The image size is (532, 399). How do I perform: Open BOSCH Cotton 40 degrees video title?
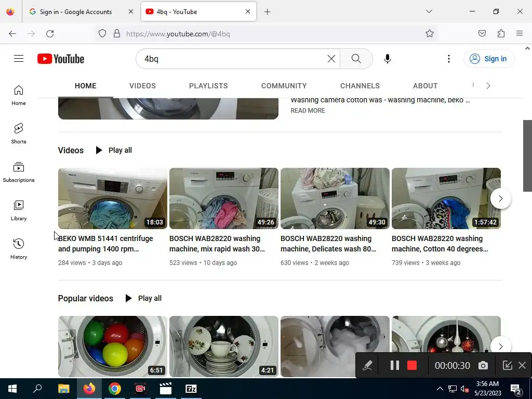[x=440, y=244]
